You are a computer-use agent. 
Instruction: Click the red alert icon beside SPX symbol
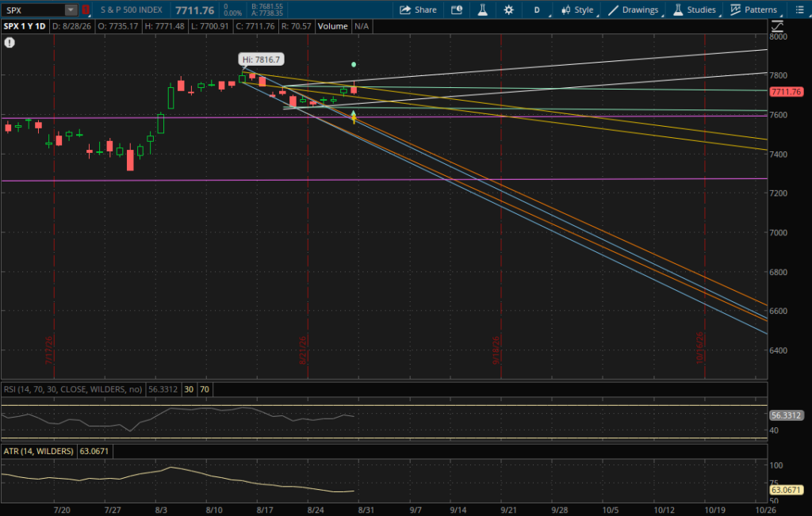86,10
